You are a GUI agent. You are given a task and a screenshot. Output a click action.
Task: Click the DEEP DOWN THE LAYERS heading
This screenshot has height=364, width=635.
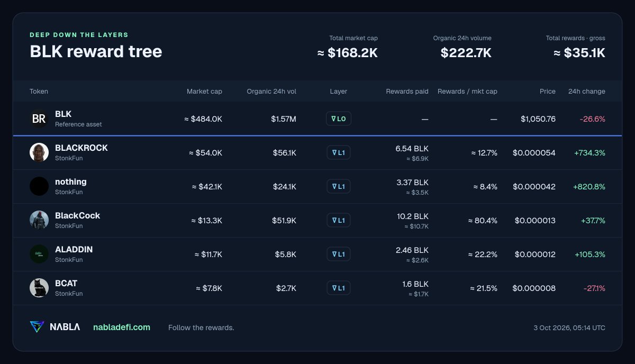pos(79,35)
